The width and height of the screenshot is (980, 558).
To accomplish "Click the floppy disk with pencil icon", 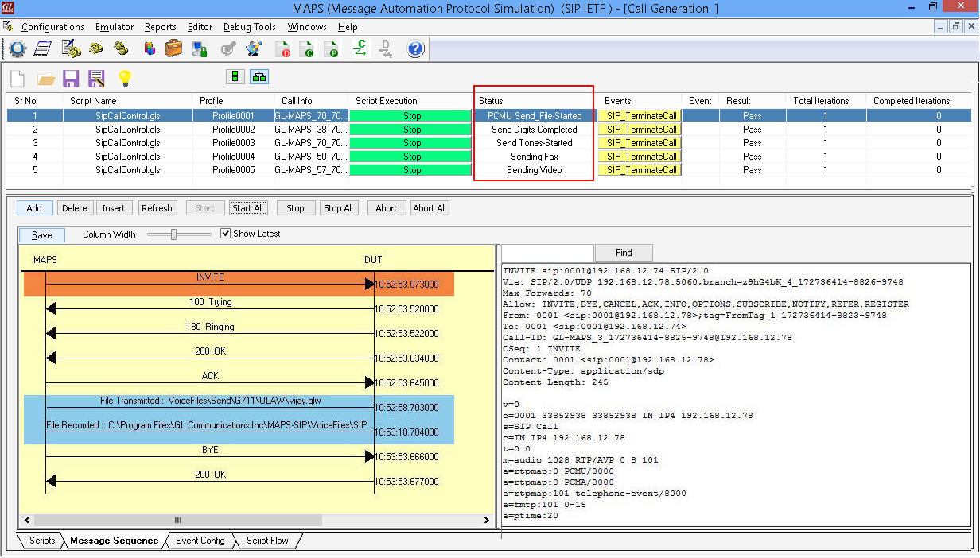I will click(97, 78).
